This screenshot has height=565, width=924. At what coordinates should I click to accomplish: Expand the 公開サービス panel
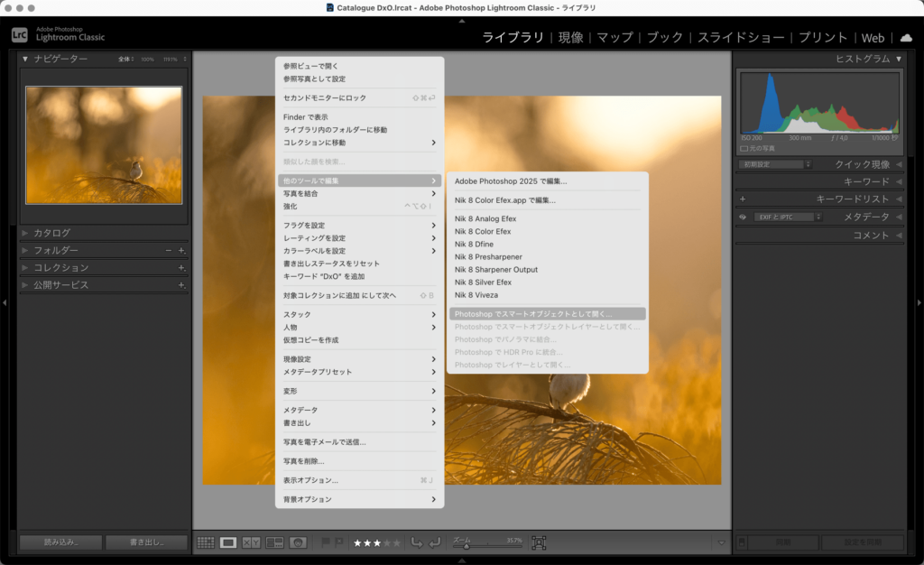click(24, 285)
